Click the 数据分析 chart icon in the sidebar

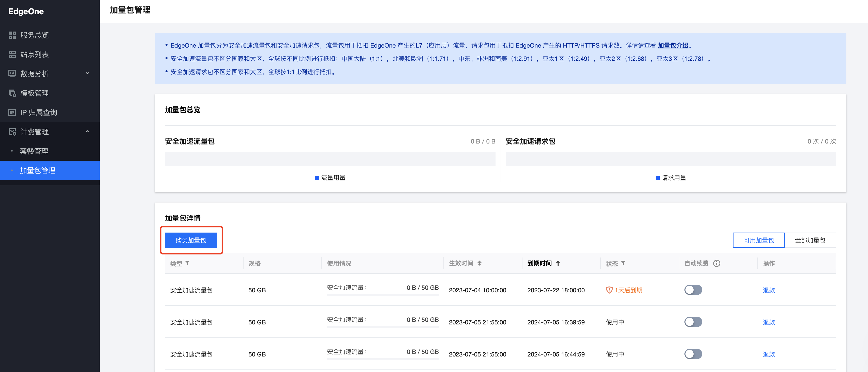tap(12, 74)
